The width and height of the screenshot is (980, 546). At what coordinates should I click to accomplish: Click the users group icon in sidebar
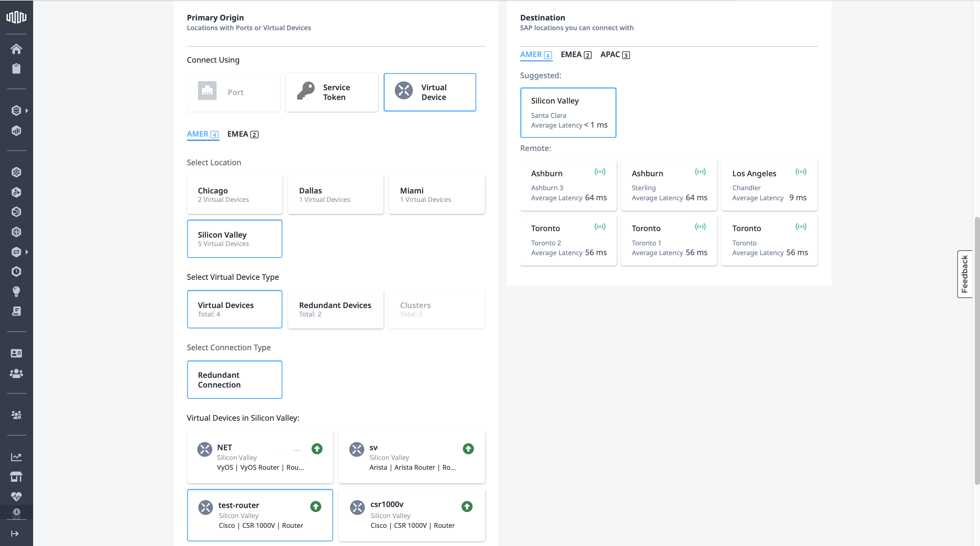coord(16,373)
